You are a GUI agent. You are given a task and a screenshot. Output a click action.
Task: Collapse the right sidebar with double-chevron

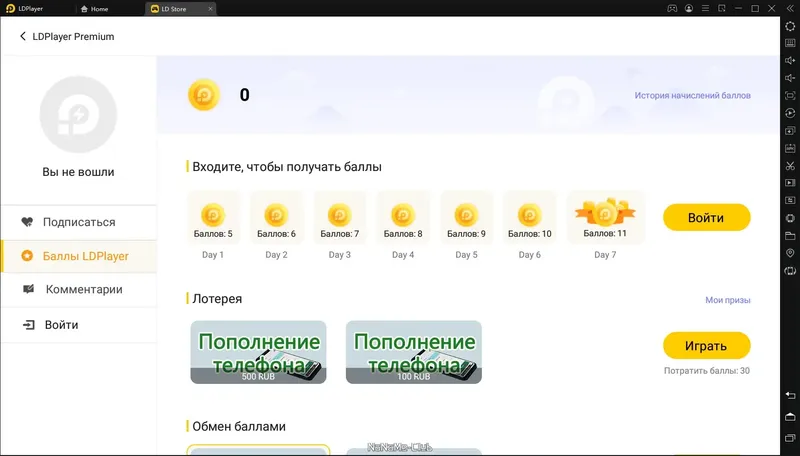coord(790,9)
